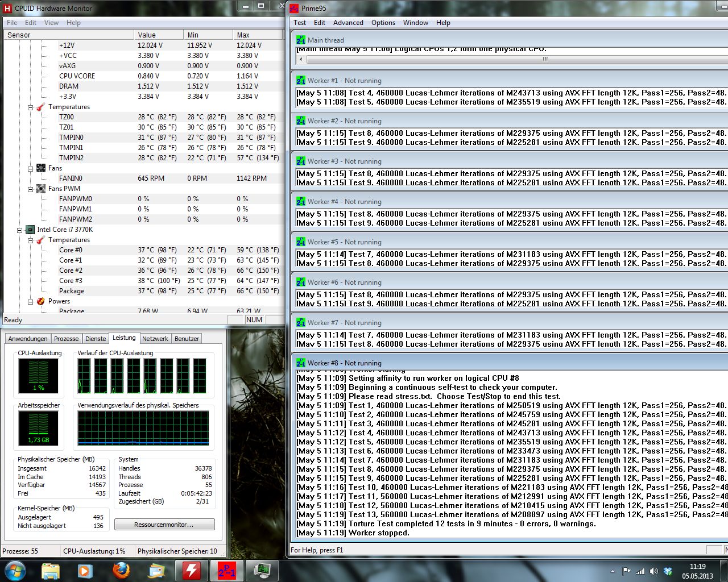Open the volume control in the system tray
Viewport: 728px width, 582px height.
click(x=653, y=571)
